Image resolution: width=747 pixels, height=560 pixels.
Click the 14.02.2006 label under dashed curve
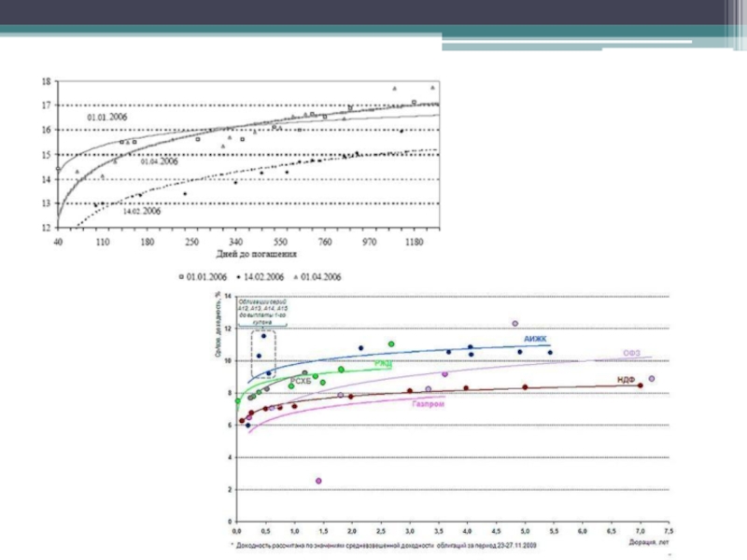pyautogui.click(x=142, y=212)
